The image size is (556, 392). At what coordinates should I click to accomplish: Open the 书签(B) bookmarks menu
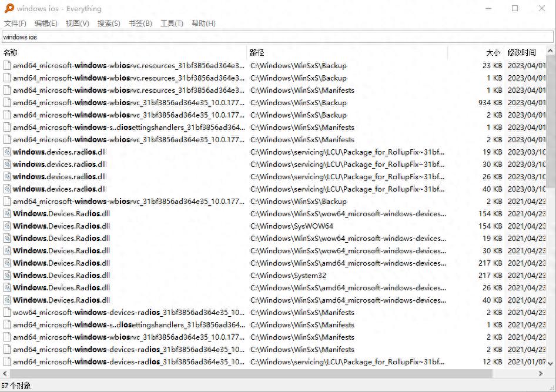pyautogui.click(x=140, y=24)
